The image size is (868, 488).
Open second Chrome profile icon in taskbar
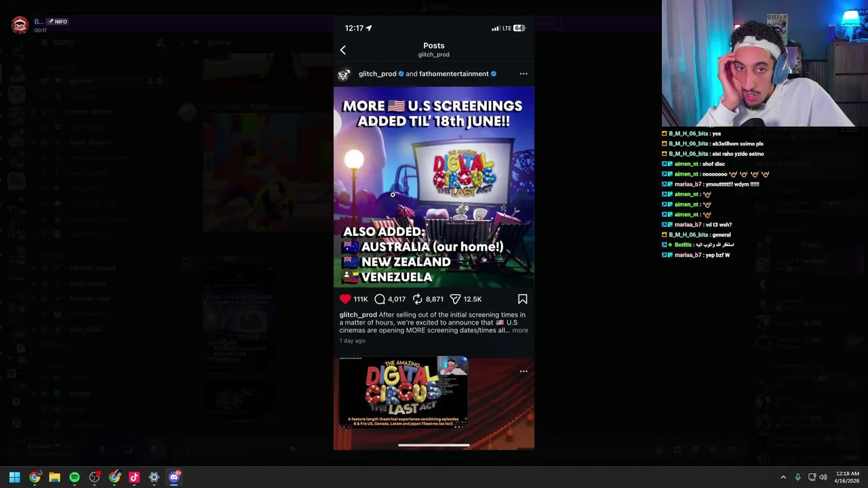coord(115,477)
